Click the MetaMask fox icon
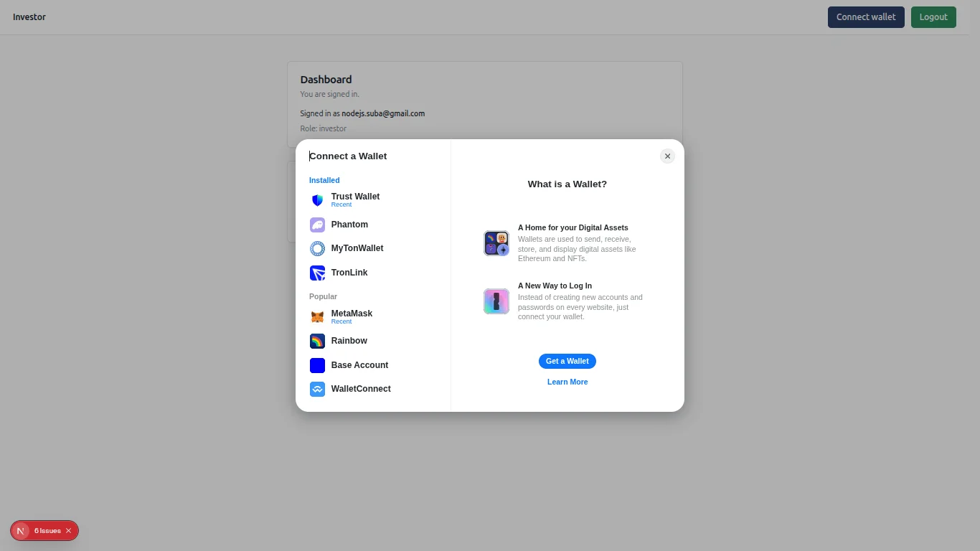This screenshot has height=551, width=980. point(317,317)
